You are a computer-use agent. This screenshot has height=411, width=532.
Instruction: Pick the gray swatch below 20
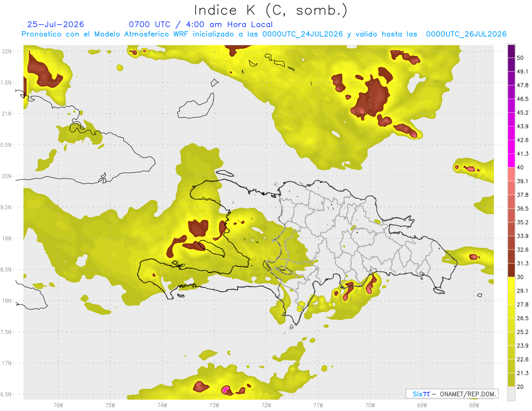pos(511,393)
